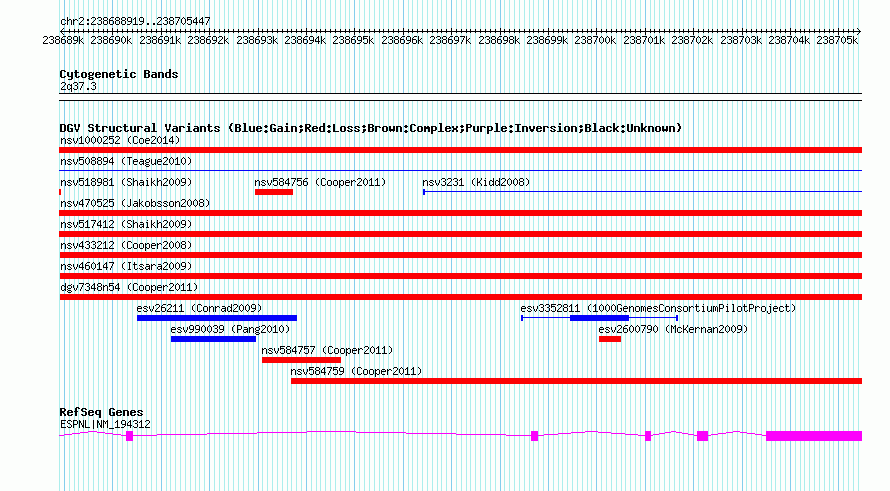Select the thin blue line of nsv3231

pos(643,192)
